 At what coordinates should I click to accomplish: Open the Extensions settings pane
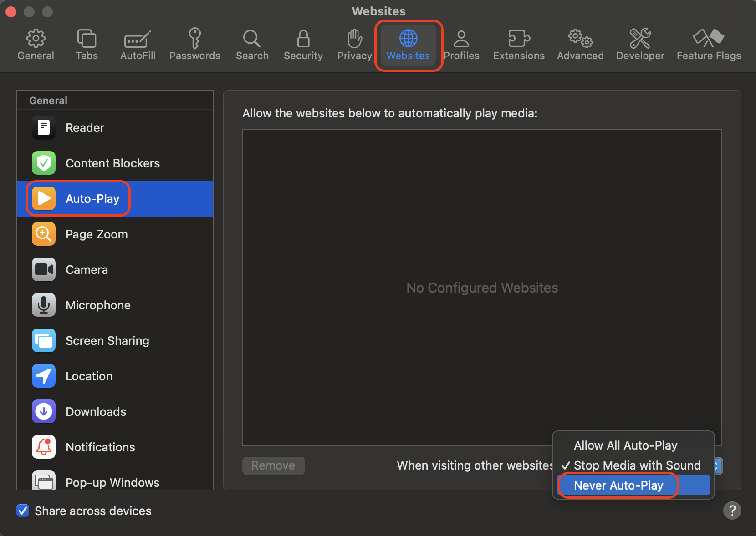[x=518, y=43]
